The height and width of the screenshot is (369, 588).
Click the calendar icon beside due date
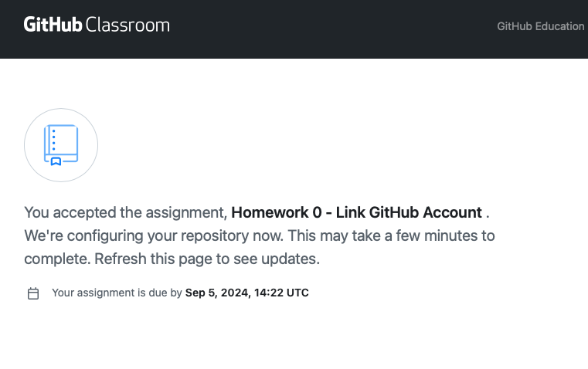pyautogui.click(x=33, y=293)
